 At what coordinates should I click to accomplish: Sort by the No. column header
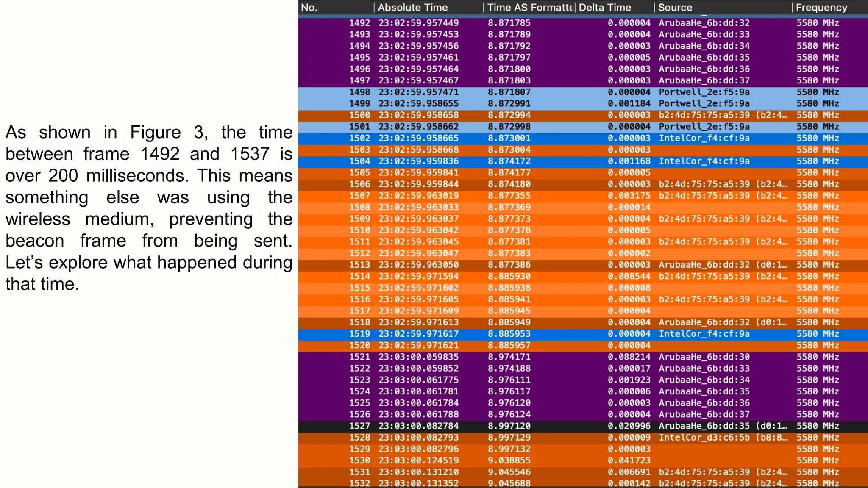(336, 7)
